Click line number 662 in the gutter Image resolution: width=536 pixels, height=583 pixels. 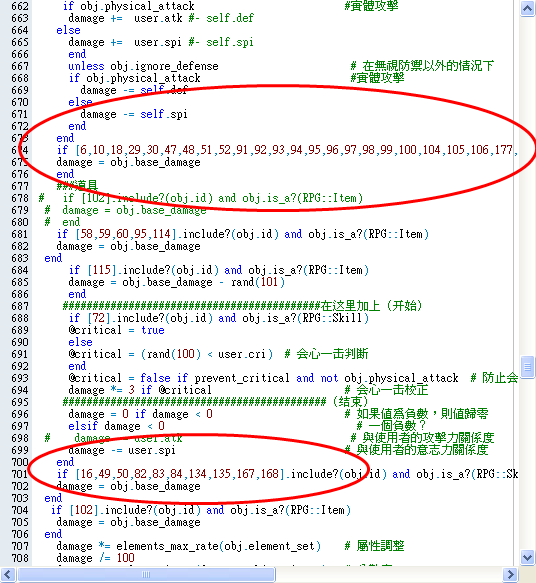tap(20, 6)
